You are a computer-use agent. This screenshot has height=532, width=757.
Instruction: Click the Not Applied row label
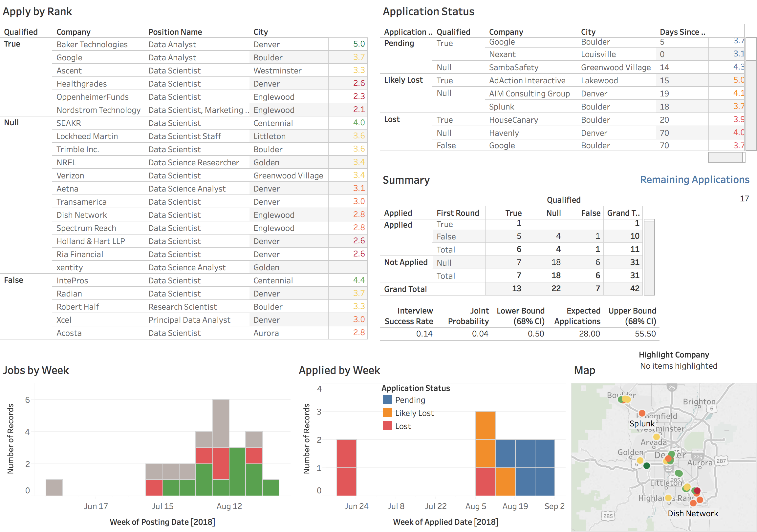405,262
